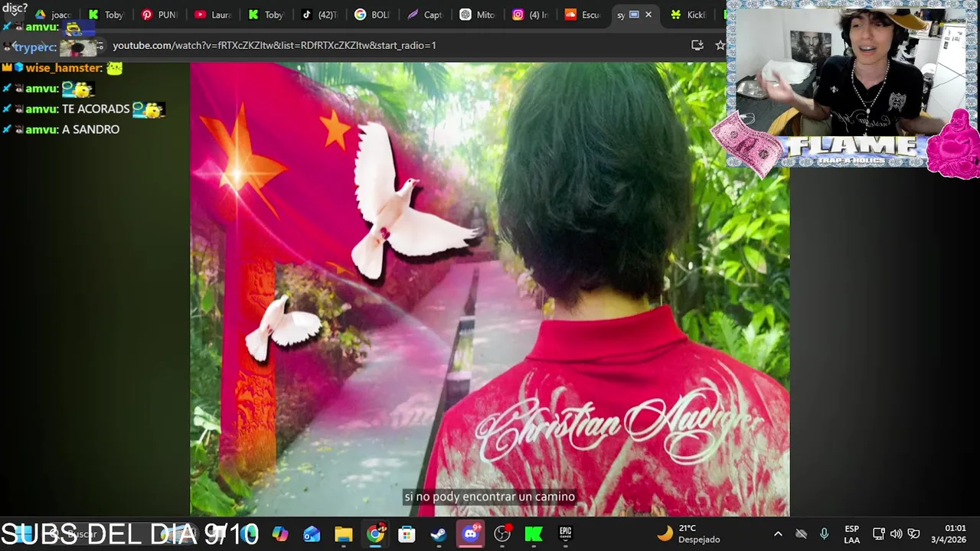Click the tray icon right of the speaker
This screenshot has height=551, width=980.
coord(913,534)
